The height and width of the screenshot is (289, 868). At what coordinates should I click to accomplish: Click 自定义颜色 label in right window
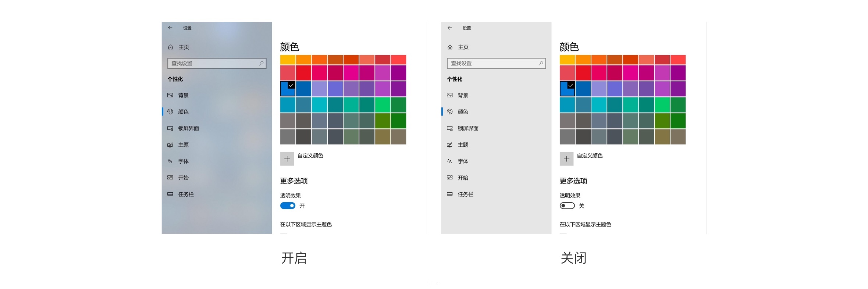click(x=590, y=156)
